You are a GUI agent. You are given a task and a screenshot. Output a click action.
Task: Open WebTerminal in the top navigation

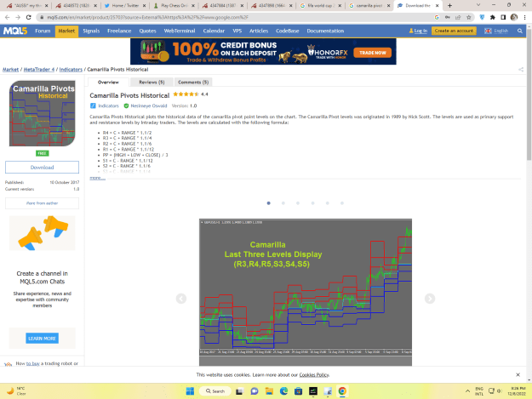(x=180, y=31)
